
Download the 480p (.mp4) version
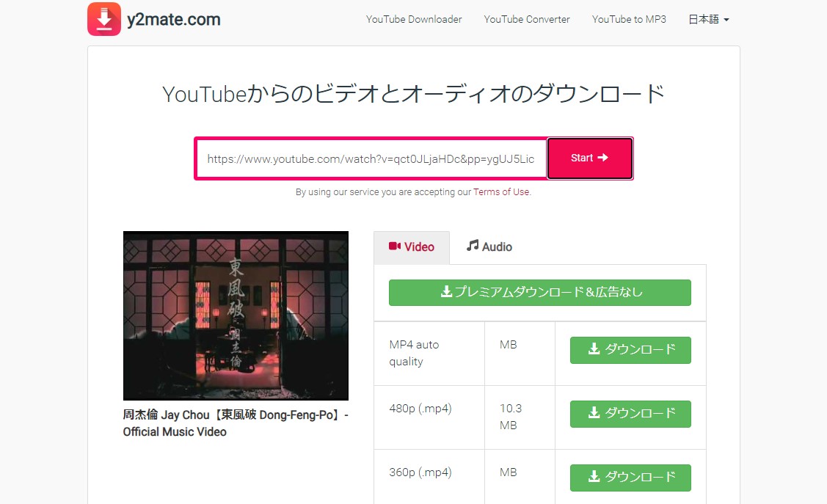coord(630,414)
